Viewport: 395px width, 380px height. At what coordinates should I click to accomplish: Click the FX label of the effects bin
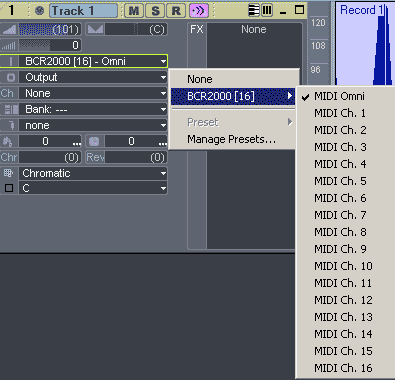(197, 29)
